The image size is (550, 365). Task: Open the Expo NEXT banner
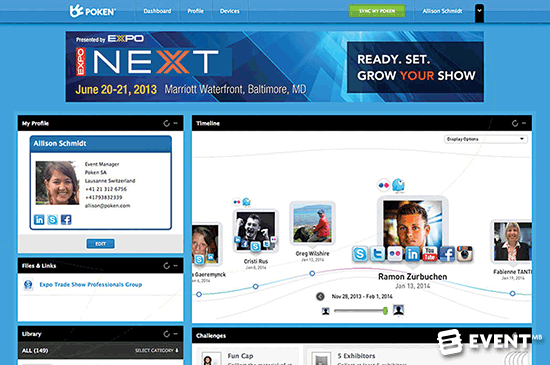point(275,67)
